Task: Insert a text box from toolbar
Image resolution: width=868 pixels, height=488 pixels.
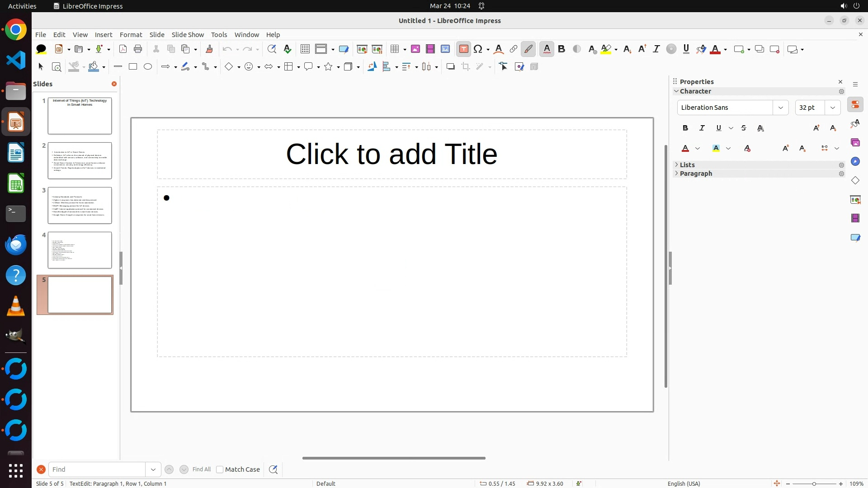Action: point(463,49)
